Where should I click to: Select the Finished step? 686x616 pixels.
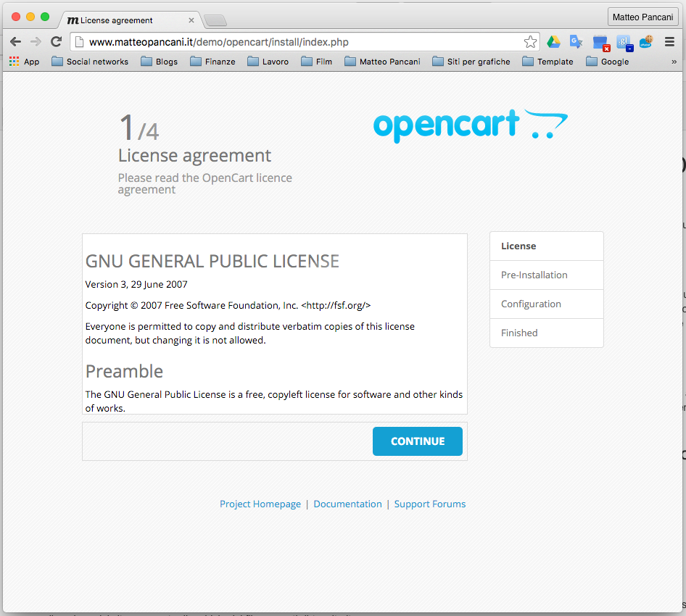(x=547, y=333)
